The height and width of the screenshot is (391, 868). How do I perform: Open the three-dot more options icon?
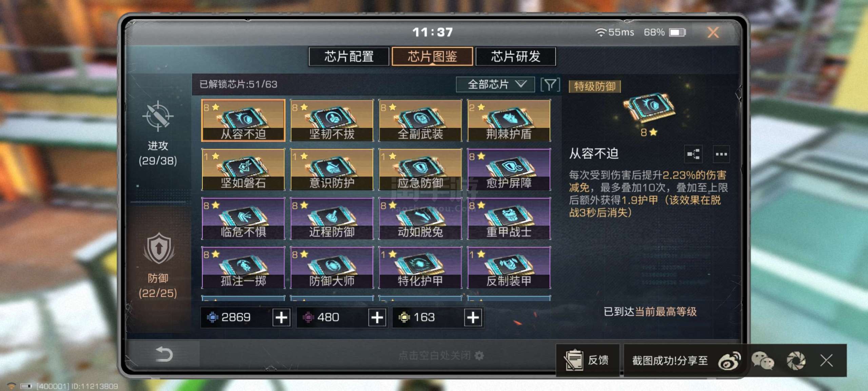(721, 154)
